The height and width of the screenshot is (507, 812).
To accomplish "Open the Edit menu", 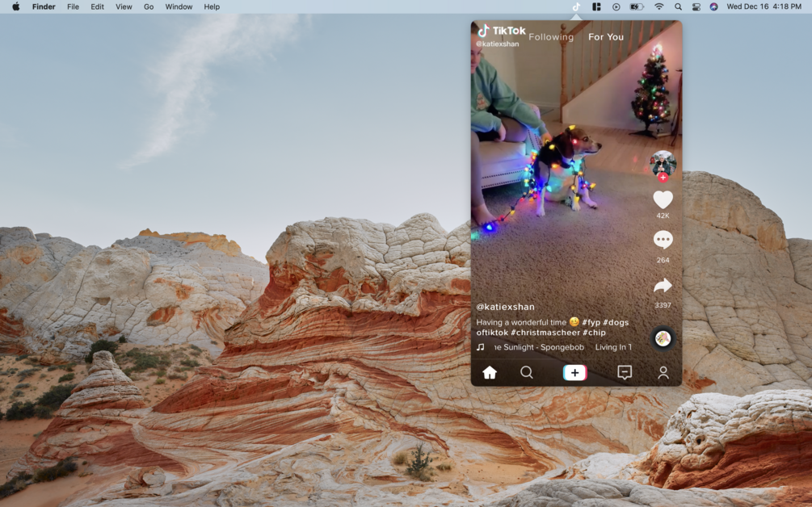I will 97,6.
